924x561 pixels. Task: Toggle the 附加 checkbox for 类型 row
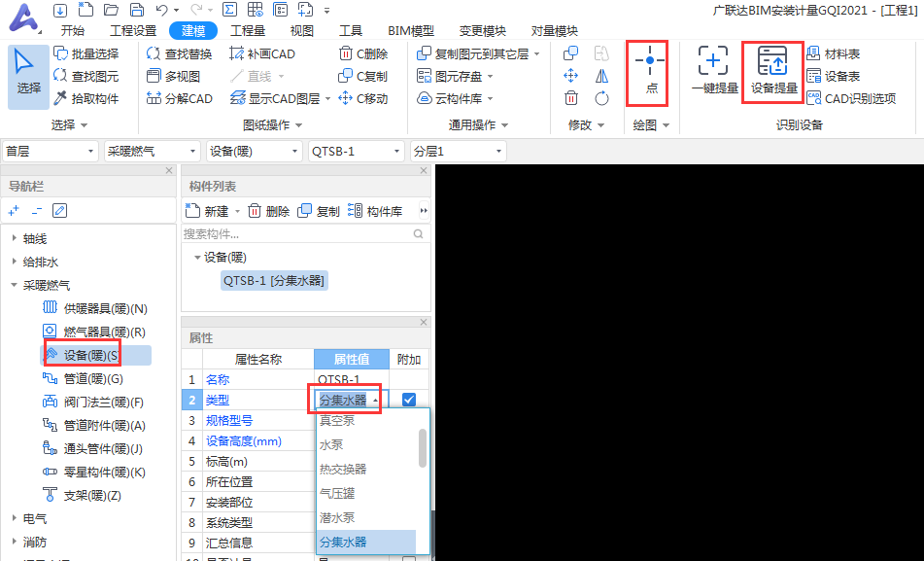(409, 400)
